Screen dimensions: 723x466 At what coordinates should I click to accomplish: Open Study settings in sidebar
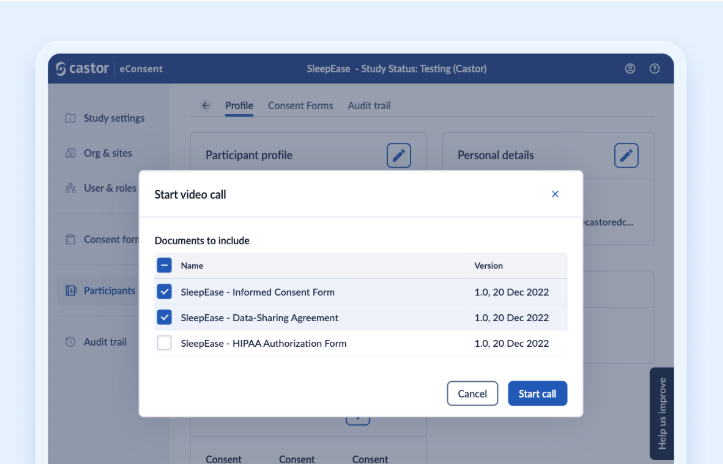click(114, 118)
